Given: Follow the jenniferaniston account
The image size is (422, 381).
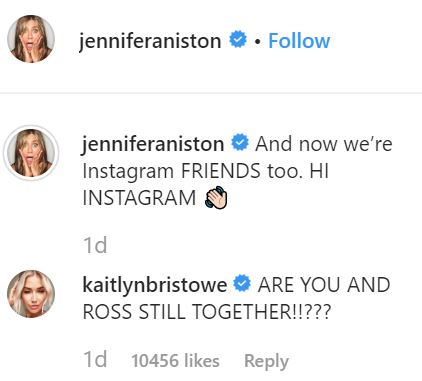Looking at the screenshot, I should (x=299, y=41).
